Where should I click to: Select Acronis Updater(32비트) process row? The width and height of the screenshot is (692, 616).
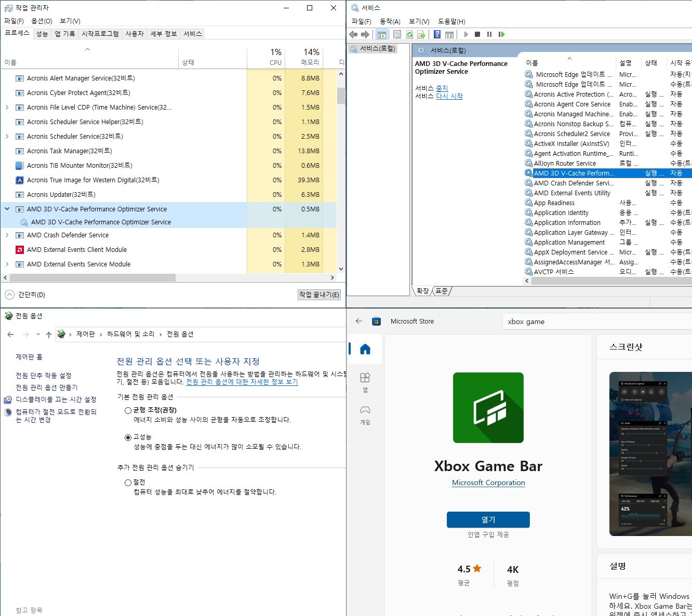pos(169,195)
